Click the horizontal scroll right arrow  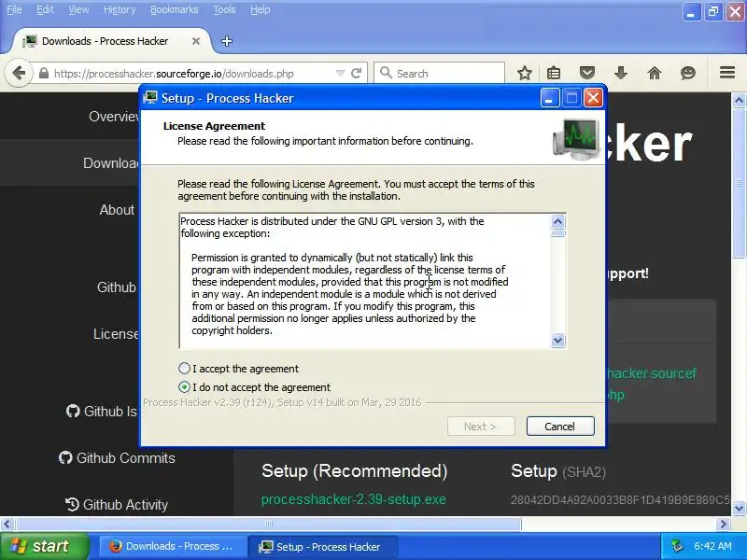point(723,525)
